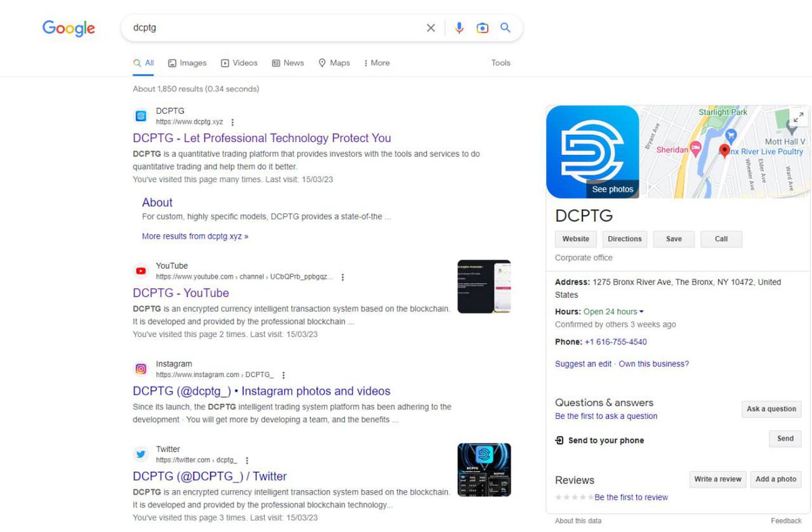The width and height of the screenshot is (812, 532).
Task: Clear the search box with X
Action: click(x=430, y=28)
